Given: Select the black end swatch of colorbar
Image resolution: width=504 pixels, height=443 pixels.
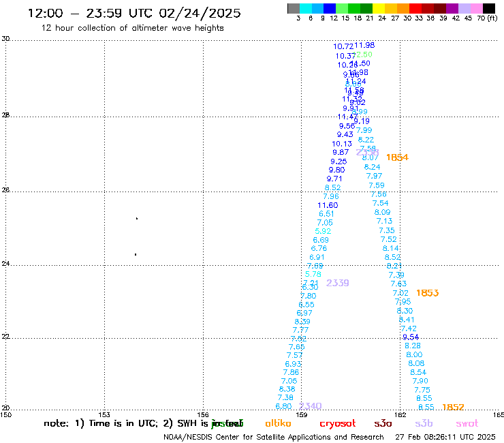Looking at the screenshot, I should [x=489, y=9].
